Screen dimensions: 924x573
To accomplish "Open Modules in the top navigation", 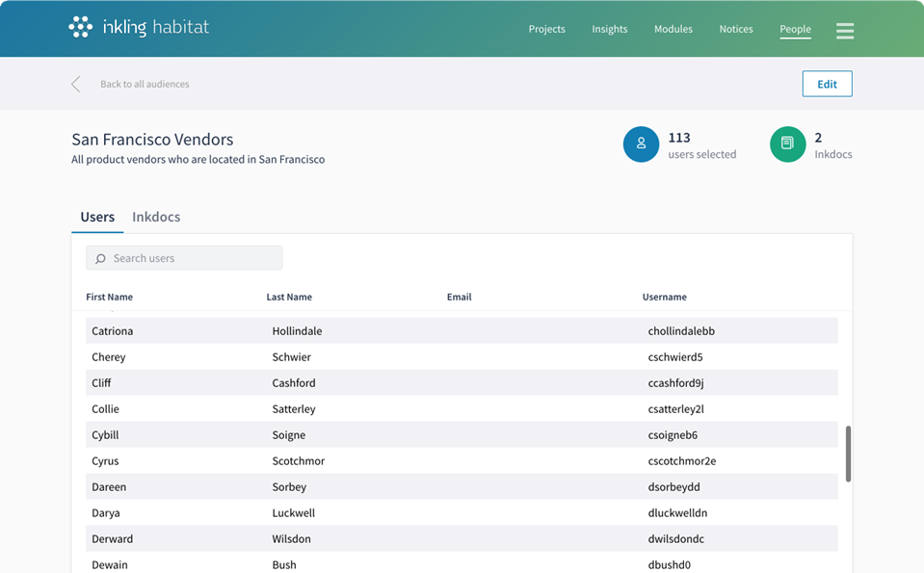I will point(673,29).
